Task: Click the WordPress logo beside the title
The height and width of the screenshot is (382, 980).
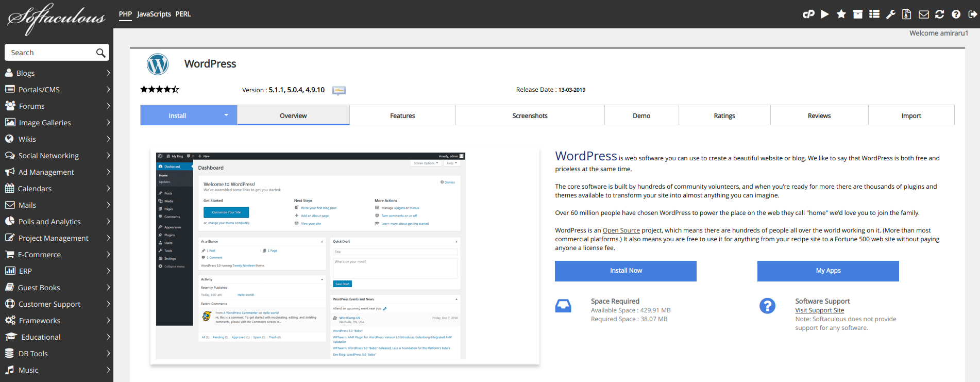Action: [x=158, y=64]
